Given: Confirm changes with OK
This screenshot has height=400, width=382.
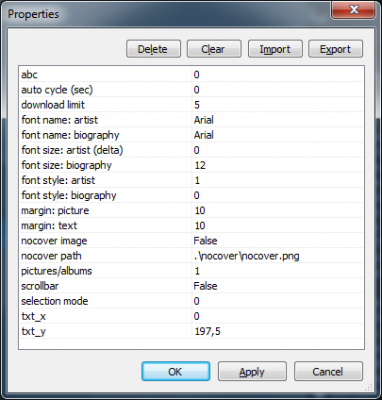Looking at the screenshot, I should (176, 371).
